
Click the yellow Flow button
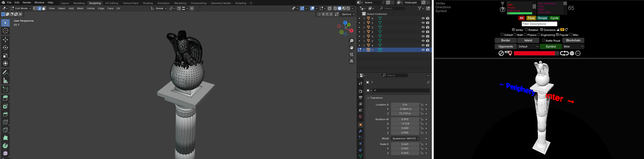click(x=531, y=18)
